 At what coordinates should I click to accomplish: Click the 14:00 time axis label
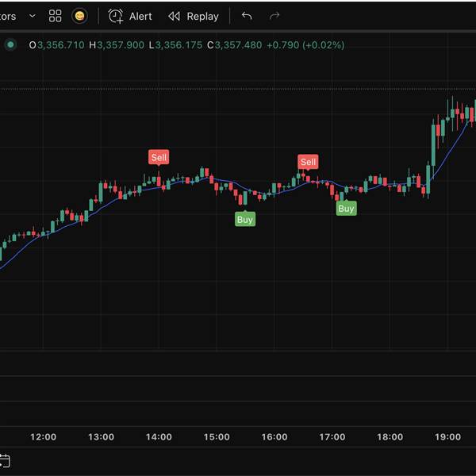(159, 437)
